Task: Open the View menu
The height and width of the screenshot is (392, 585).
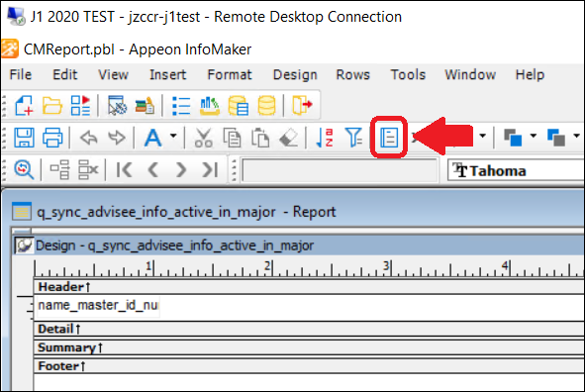Action: pyautogui.click(x=113, y=74)
